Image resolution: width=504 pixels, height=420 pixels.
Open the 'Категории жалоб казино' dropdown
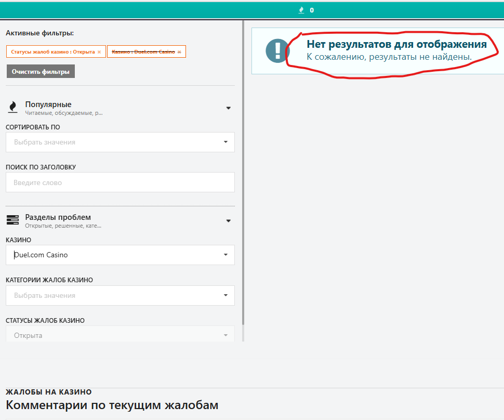tap(120, 295)
